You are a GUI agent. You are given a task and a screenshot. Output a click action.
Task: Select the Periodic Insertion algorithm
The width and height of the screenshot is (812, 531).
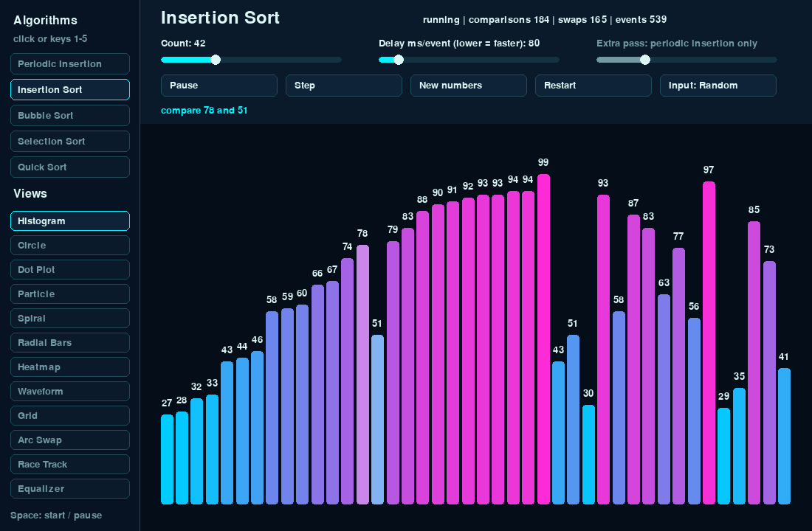70,63
